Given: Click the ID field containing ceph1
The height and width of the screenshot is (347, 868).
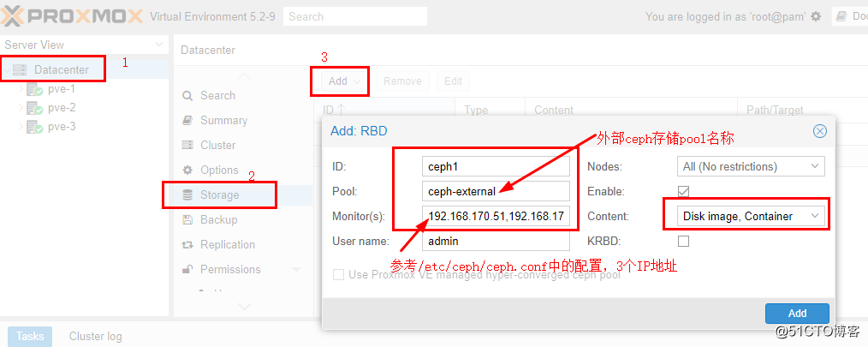Looking at the screenshot, I should click(496, 166).
